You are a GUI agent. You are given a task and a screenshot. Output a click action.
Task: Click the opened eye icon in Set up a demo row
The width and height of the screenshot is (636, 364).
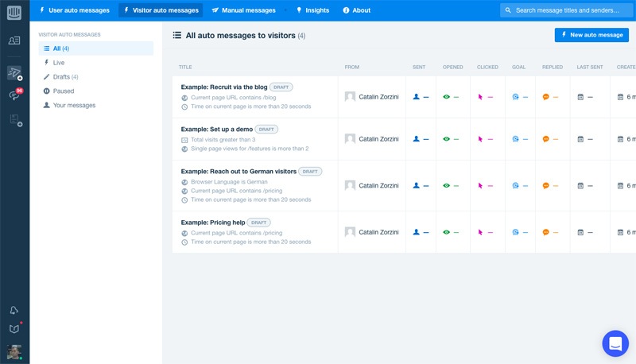446,139
